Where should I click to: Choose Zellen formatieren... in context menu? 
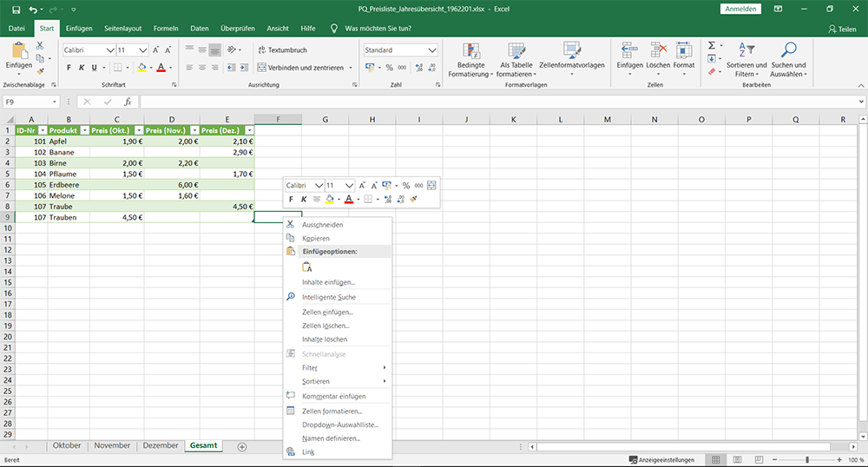pos(332,411)
